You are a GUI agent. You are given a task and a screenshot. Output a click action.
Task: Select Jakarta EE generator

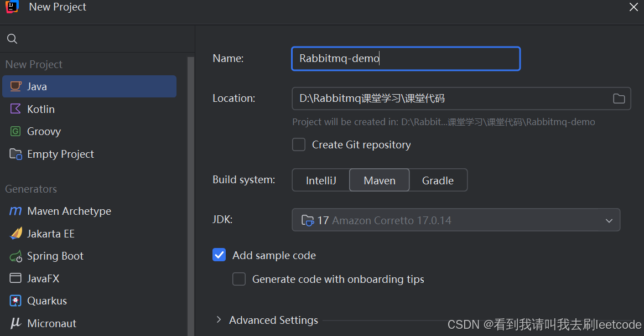tap(90, 233)
